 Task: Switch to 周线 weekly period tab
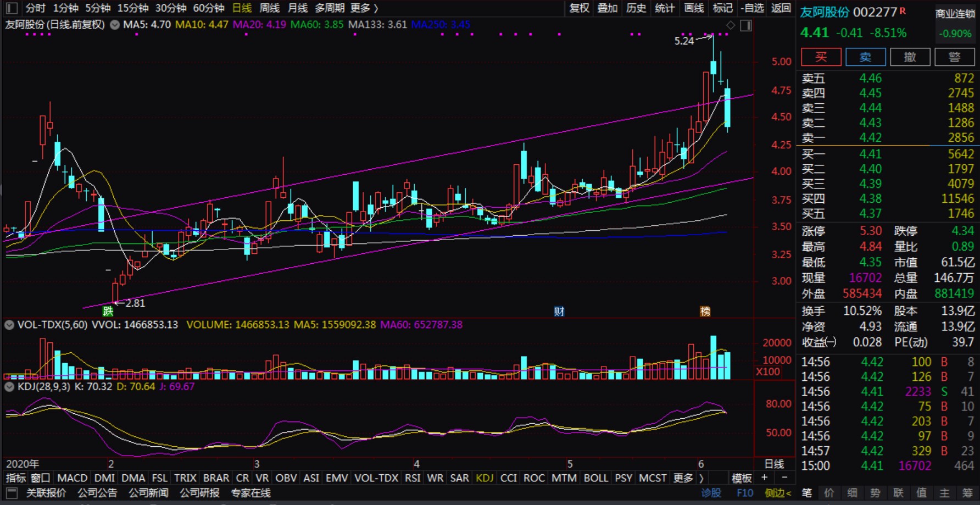click(269, 8)
